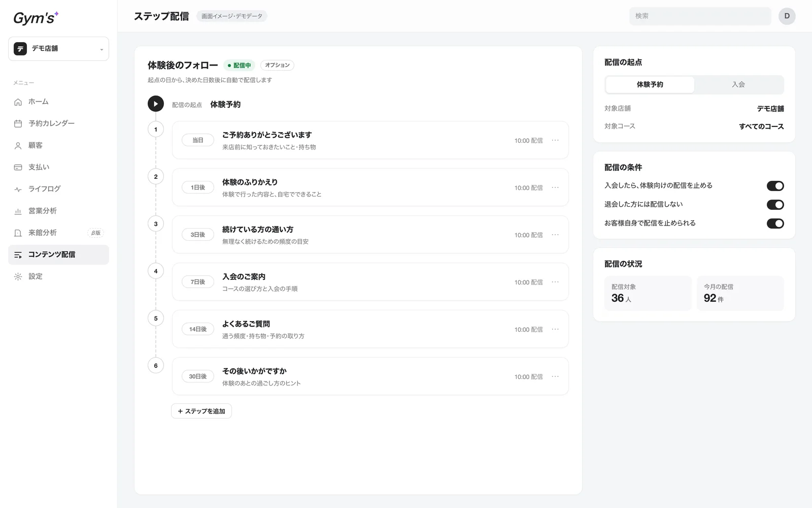Click the ライフログ pulse icon

18,189
